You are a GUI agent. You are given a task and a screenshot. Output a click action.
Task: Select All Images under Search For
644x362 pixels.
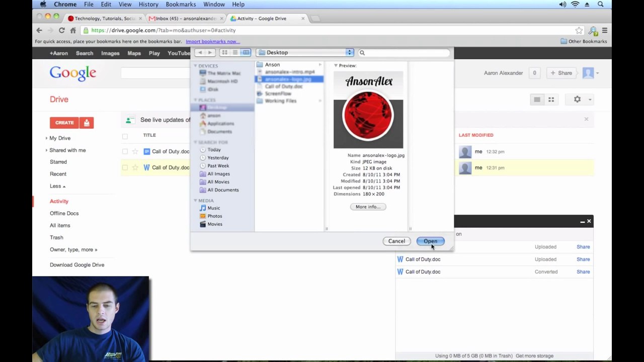[218, 174]
